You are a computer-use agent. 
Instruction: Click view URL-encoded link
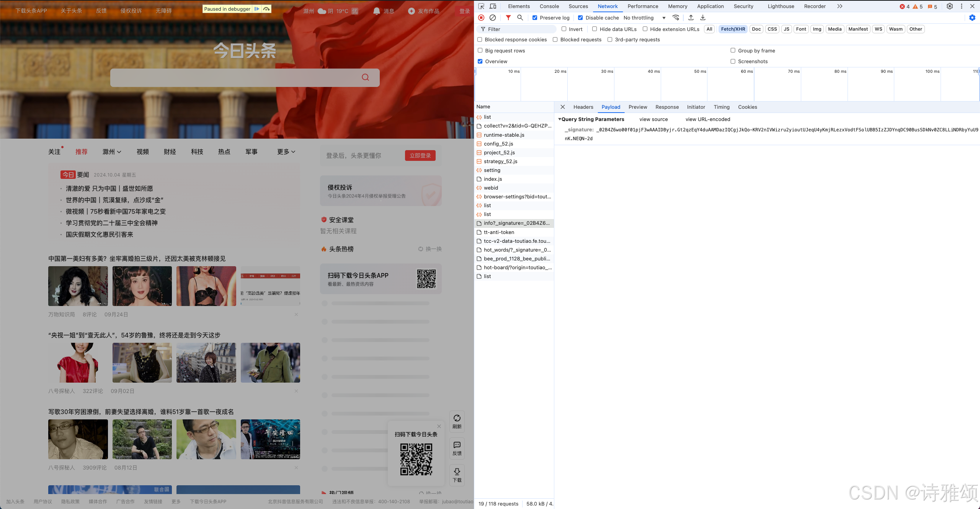(707, 119)
